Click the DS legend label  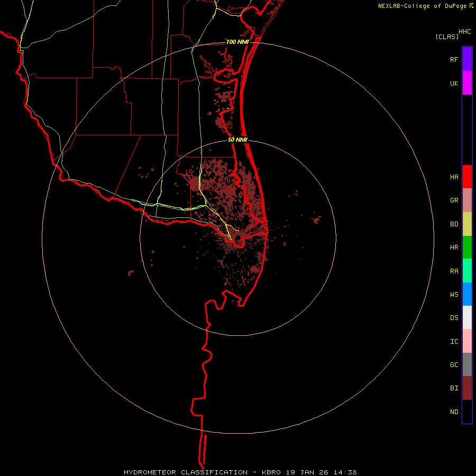tap(454, 318)
